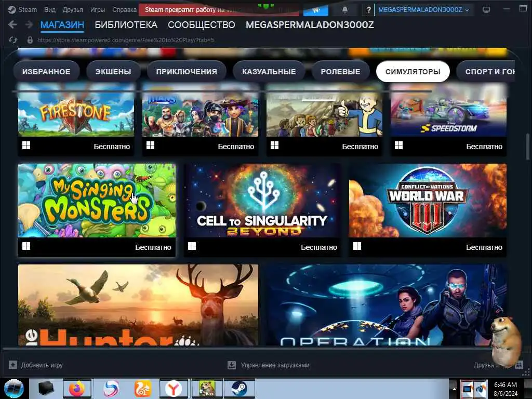Select the ИЗБРАННОЕ genre filter
This screenshot has height=399, width=532.
point(46,72)
